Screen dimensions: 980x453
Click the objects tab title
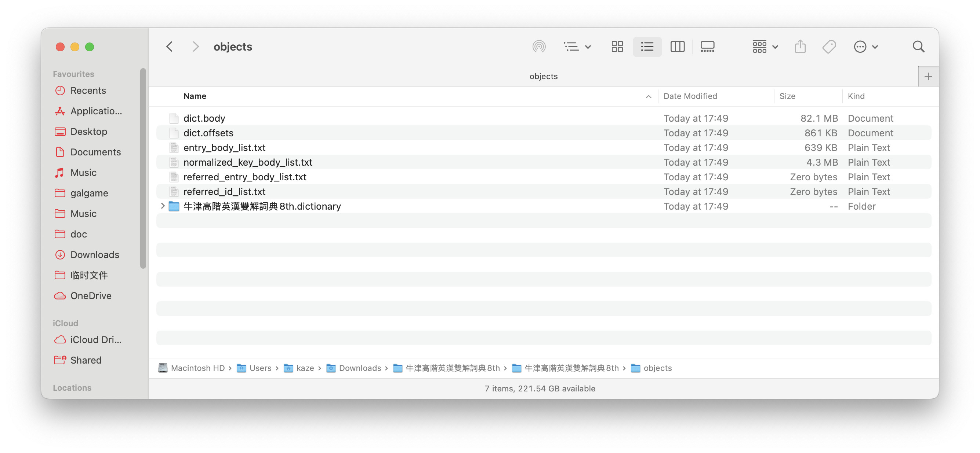click(x=543, y=76)
